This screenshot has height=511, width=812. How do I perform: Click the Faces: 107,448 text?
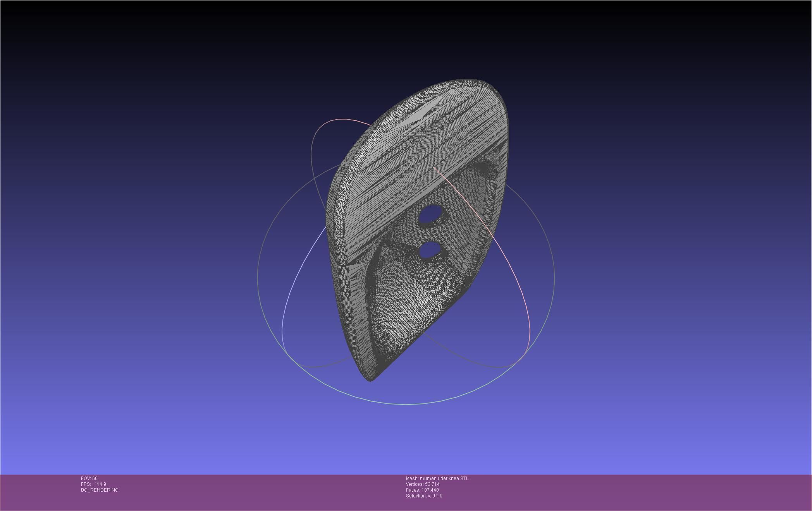click(x=422, y=490)
